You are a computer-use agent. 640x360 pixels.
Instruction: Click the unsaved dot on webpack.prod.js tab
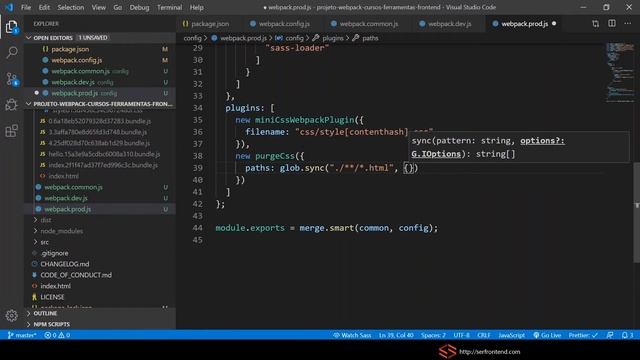tap(554, 24)
